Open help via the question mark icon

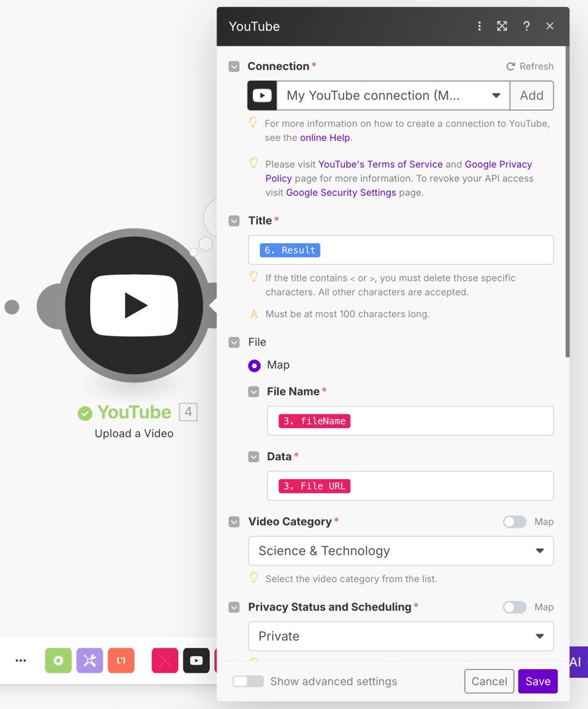coord(527,26)
